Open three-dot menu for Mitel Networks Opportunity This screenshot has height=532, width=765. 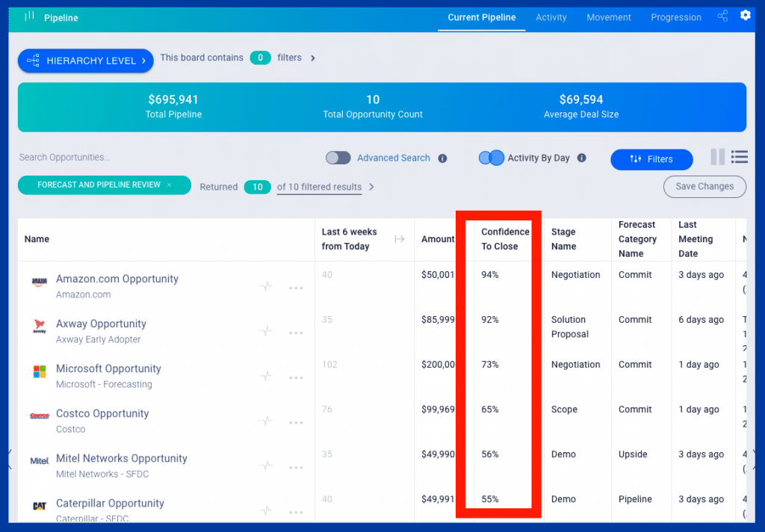click(296, 468)
